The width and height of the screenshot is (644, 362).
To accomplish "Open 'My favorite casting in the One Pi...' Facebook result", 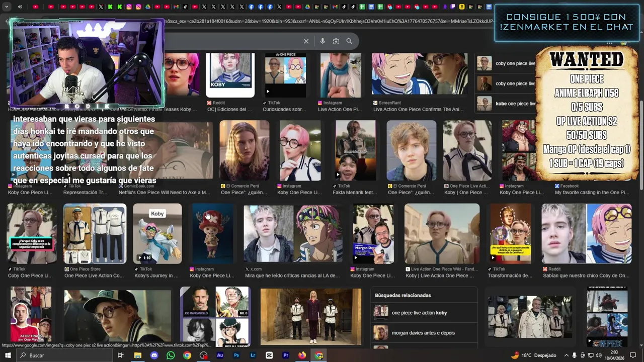I will click(x=592, y=193).
